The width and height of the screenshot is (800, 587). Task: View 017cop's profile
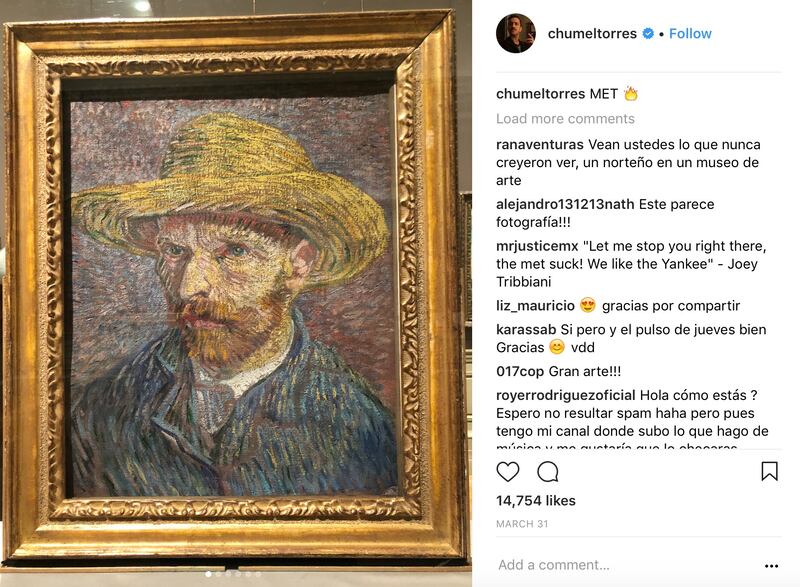520,371
